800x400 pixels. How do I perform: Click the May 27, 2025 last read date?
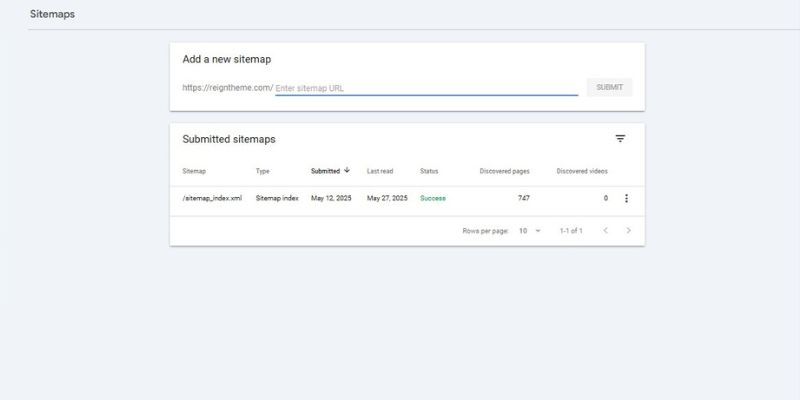point(387,198)
